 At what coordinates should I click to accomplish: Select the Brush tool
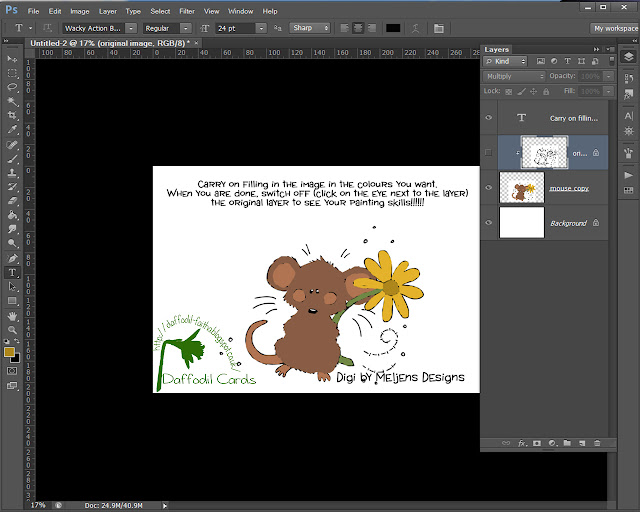12,159
